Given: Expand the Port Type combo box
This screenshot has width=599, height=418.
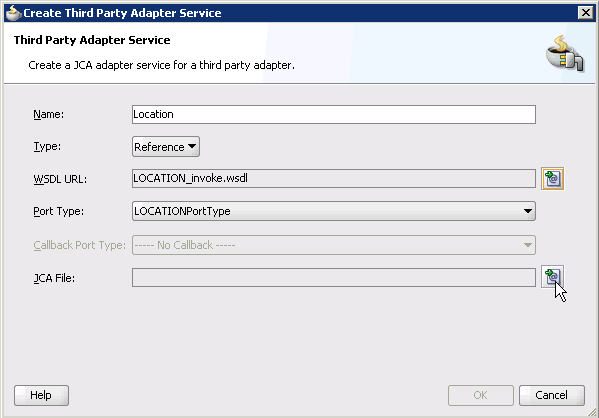Looking at the screenshot, I should point(333,211).
